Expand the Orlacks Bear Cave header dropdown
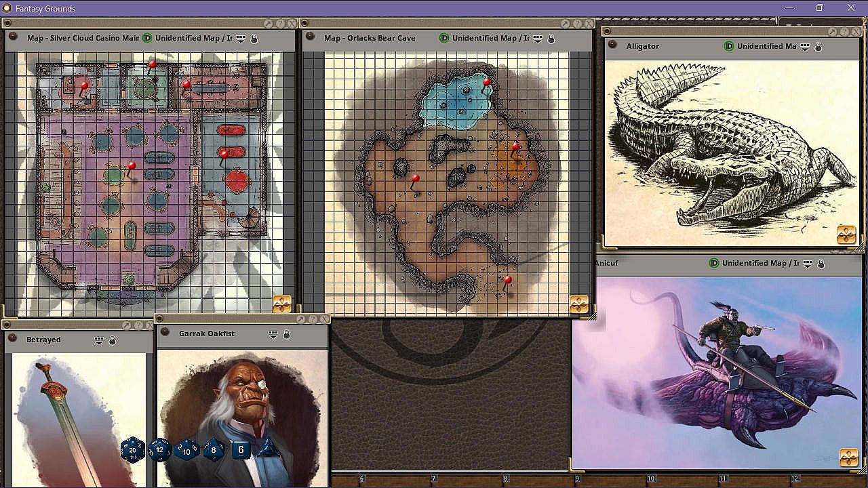The image size is (868, 488). point(537,39)
